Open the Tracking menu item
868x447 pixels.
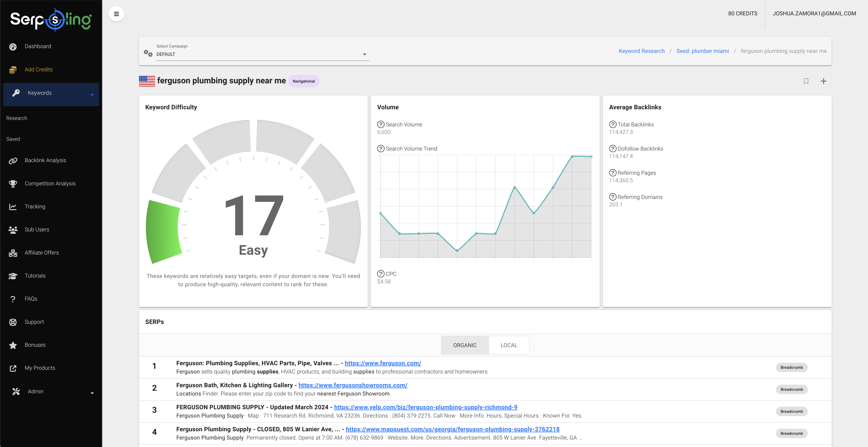pos(51,206)
